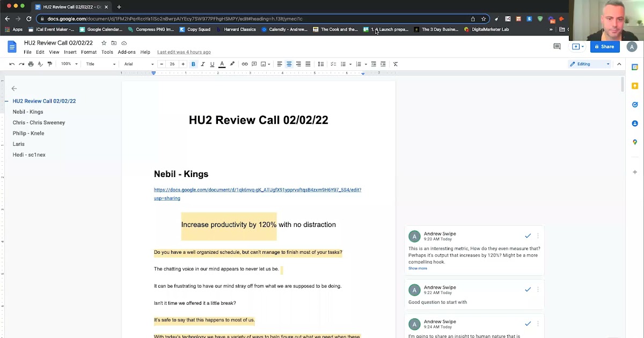Open the text color picker
Image resolution: width=644 pixels, height=338 pixels.
pyautogui.click(x=222, y=64)
